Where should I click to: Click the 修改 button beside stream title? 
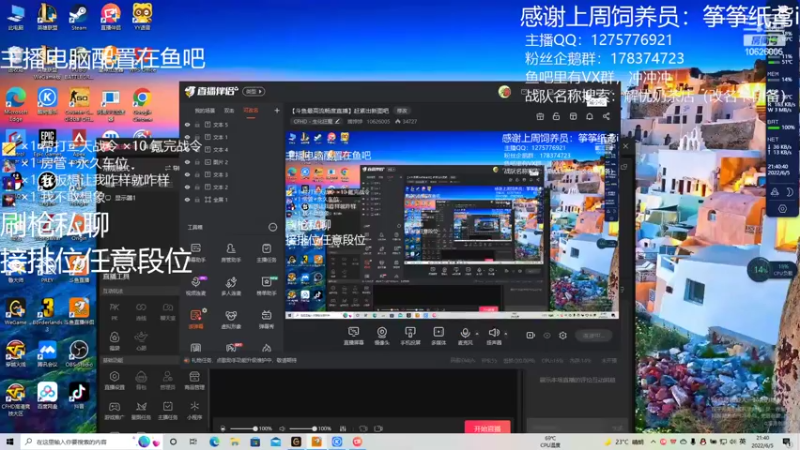(x=402, y=111)
